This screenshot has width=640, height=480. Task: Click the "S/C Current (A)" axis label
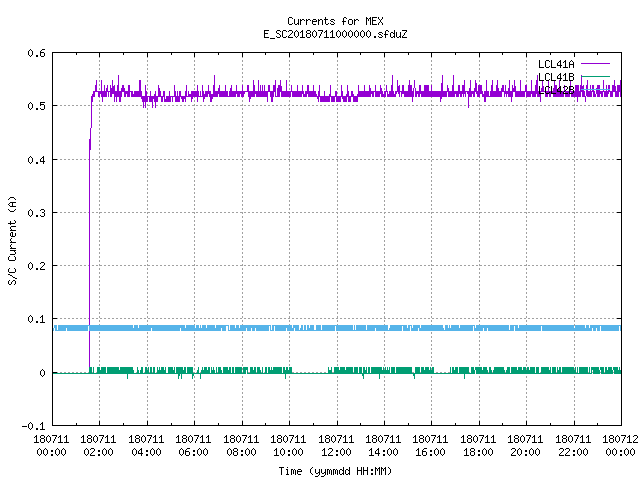pyautogui.click(x=13, y=240)
